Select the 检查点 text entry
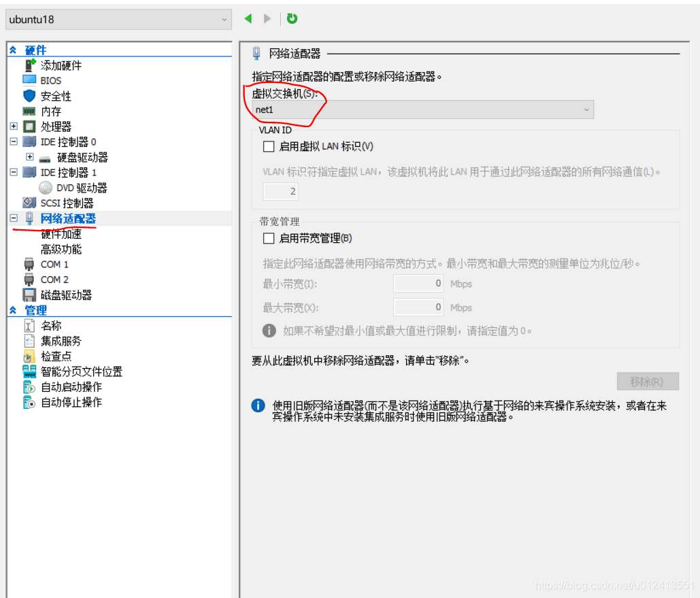 pyautogui.click(x=56, y=356)
